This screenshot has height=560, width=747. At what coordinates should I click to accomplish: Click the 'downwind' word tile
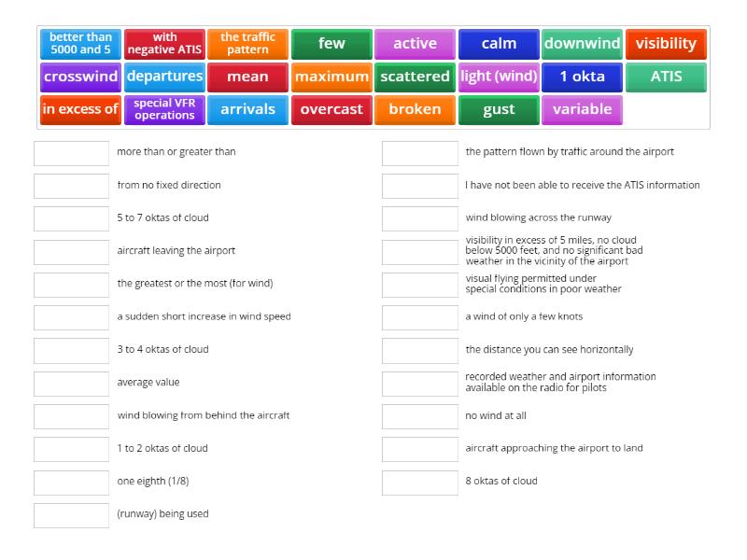[x=583, y=44]
